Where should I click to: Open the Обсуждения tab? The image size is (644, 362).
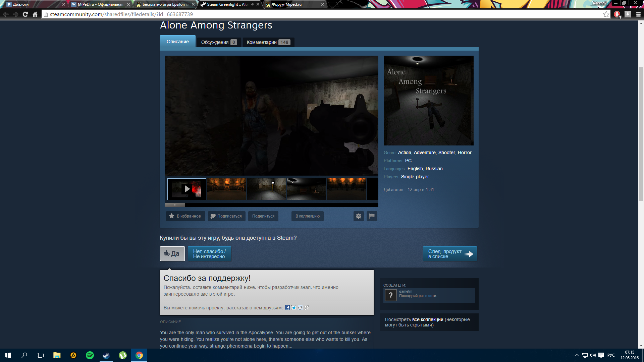click(219, 42)
